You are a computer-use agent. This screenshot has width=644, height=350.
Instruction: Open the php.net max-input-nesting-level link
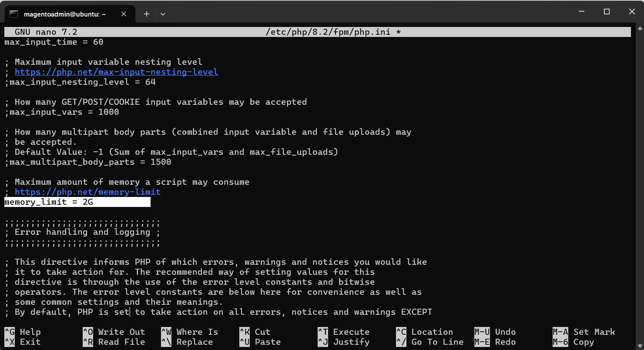(116, 72)
